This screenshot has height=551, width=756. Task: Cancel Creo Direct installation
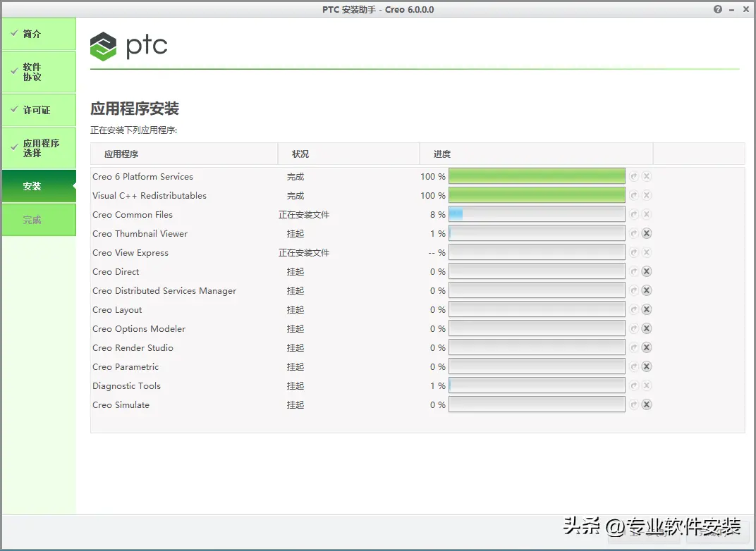click(647, 272)
